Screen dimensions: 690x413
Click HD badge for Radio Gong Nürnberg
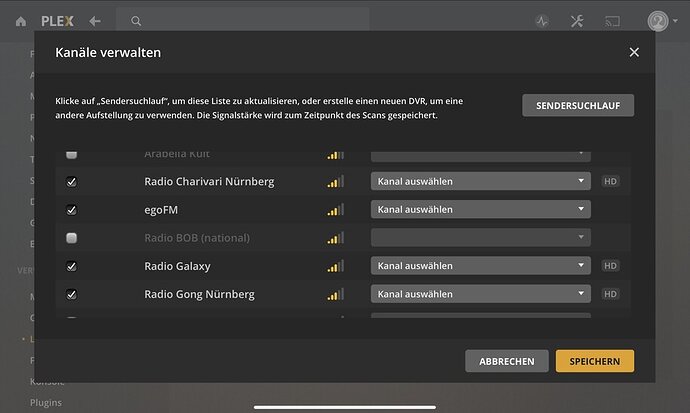[x=610, y=294]
